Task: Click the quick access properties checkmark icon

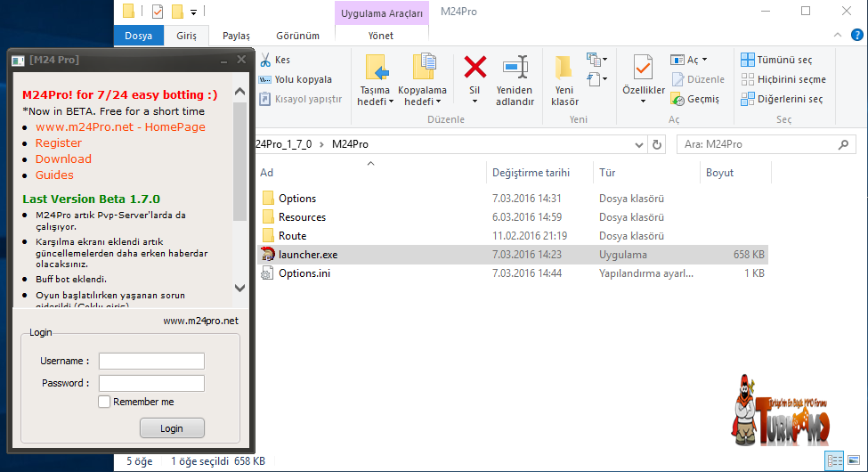Action: (x=158, y=11)
